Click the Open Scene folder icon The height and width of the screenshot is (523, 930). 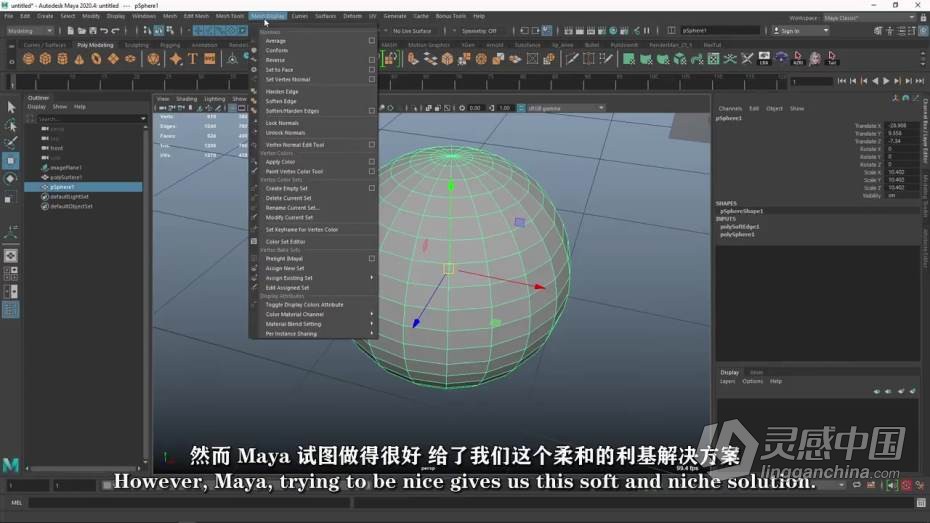click(82, 30)
